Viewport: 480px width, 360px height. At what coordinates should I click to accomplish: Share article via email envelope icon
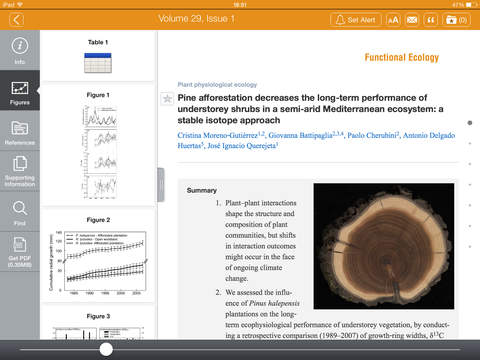pyautogui.click(x=412, y=20)
